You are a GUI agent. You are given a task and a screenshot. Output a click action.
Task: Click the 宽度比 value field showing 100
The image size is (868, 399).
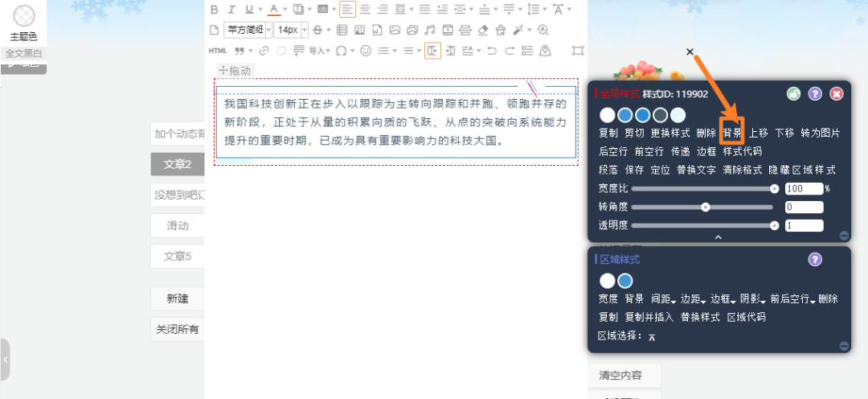pos(804,188)
